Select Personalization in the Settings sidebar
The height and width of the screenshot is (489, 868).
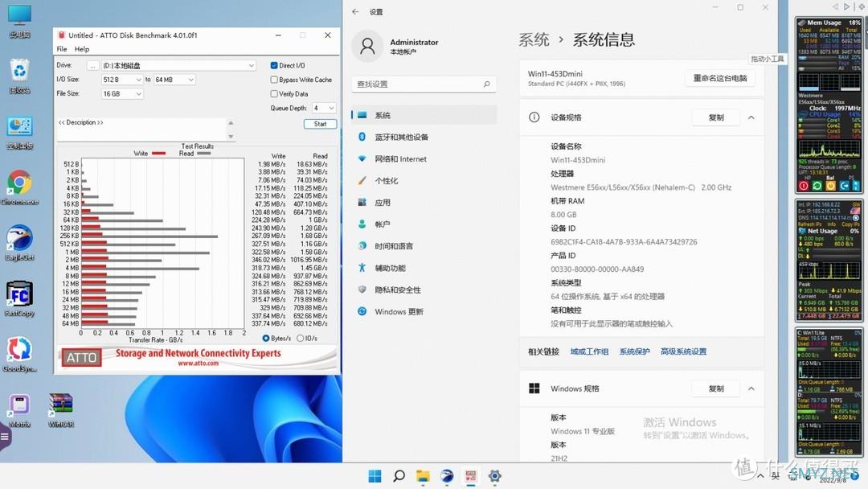tap(424, 180)
